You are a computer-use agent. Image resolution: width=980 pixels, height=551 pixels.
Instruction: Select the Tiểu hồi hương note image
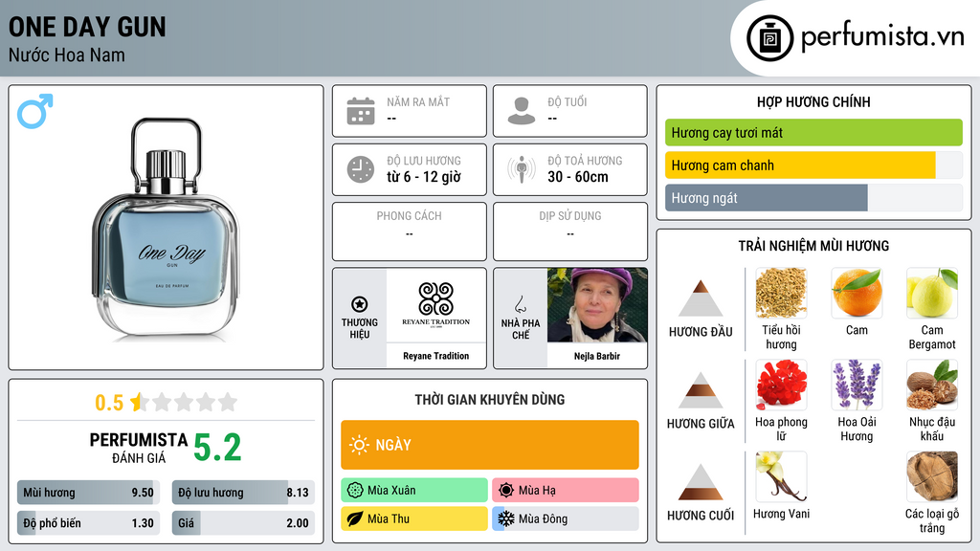point(781,293)
